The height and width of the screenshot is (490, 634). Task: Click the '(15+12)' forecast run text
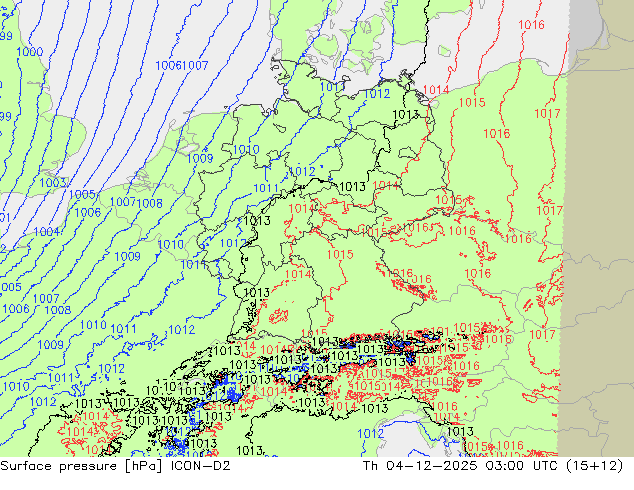pyautogui.click(x=595, y=466)
